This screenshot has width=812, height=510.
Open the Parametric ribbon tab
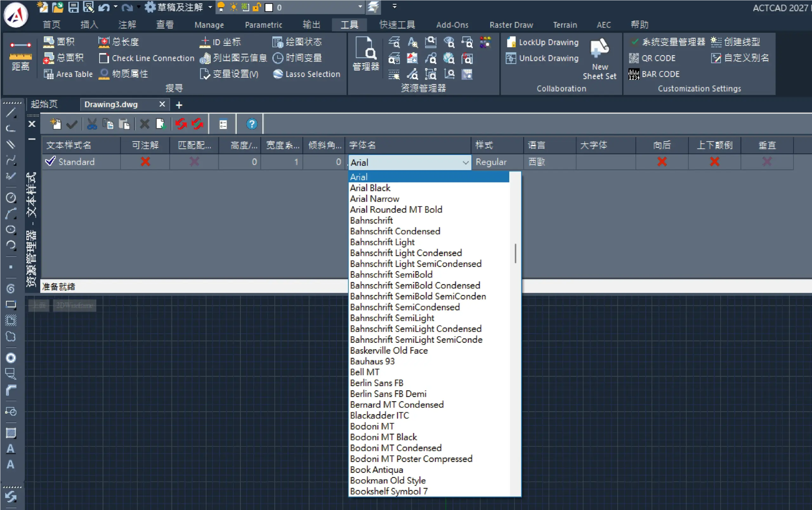263,25
